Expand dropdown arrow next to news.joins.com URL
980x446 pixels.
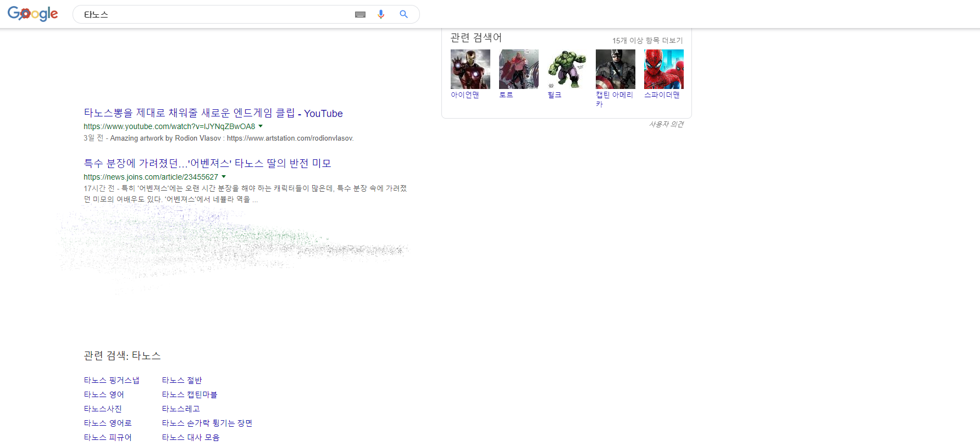pos(224,177)
